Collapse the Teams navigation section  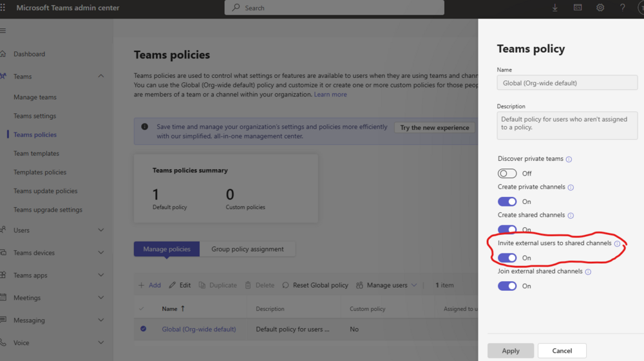tap(101, 77)
